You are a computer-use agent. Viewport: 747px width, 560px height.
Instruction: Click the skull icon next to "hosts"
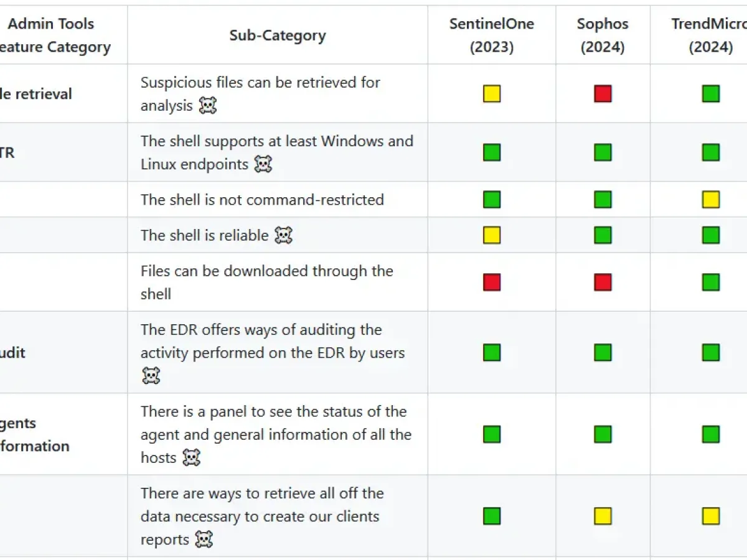pyautogui.click(x=192, y=458)
